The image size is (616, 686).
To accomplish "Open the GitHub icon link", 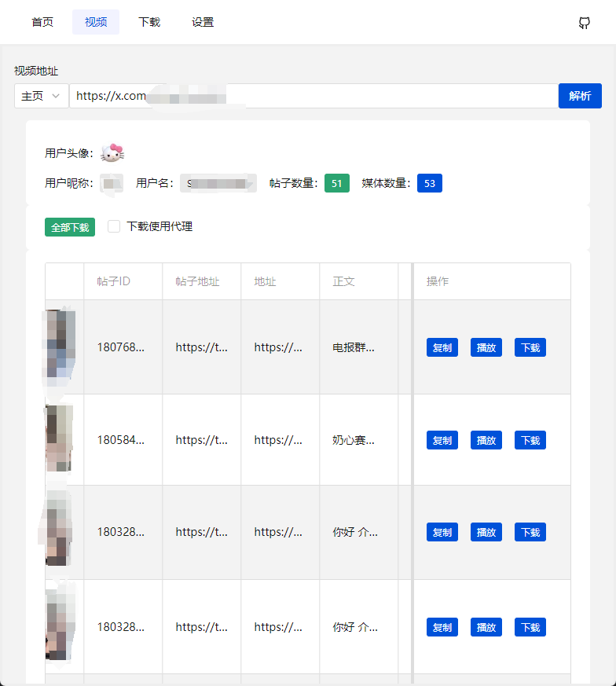I will pos(584,22).
